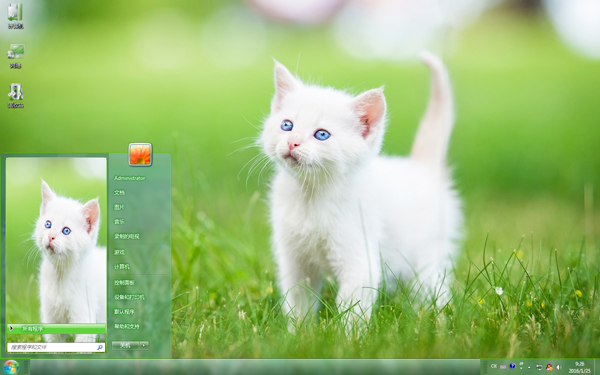
Task: Open the Computer desktop icon
Action: 15,16
